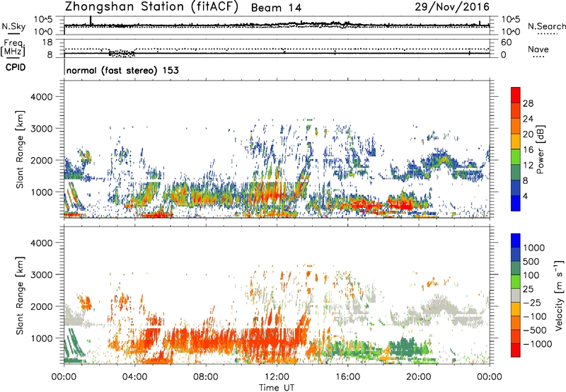The height and width of the screenshot is (392, 566).
Task: Click the 'Freq. [MHz]' axis label
Action: click(13, 48)
